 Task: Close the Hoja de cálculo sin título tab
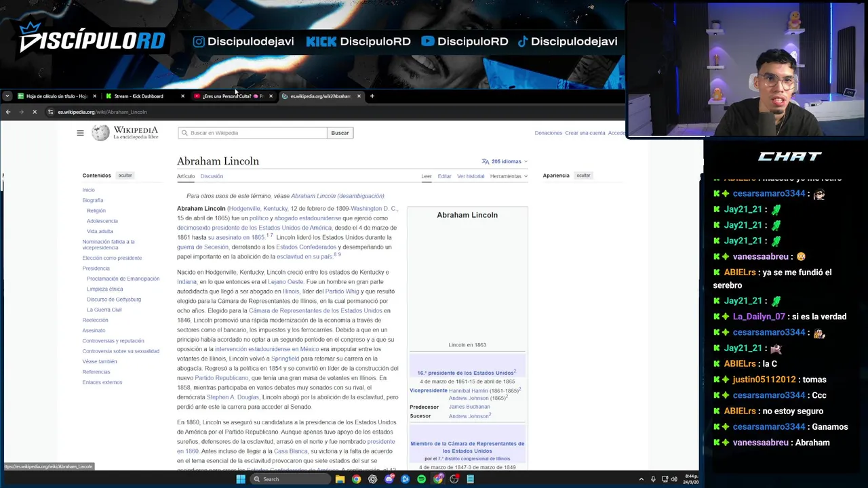click(94, 96)
